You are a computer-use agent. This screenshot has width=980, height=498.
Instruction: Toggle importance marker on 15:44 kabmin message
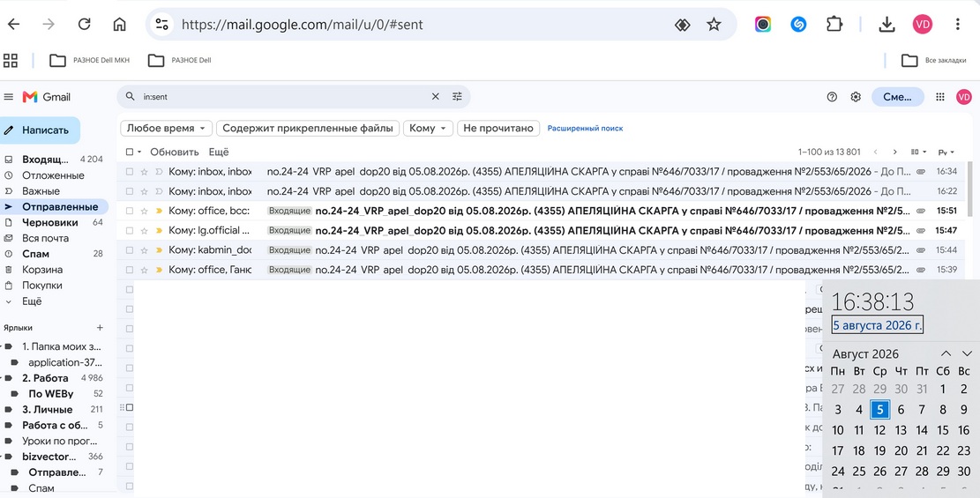[159, 250]
